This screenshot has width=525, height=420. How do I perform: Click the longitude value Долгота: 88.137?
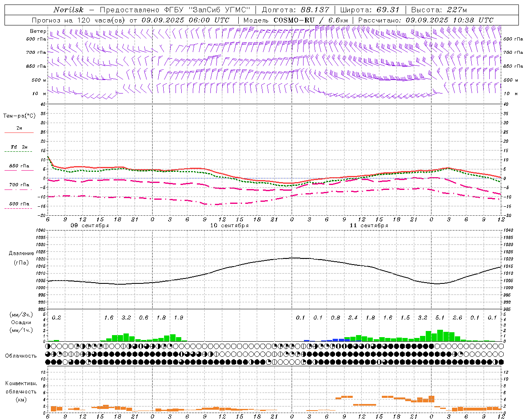(295, 10)
